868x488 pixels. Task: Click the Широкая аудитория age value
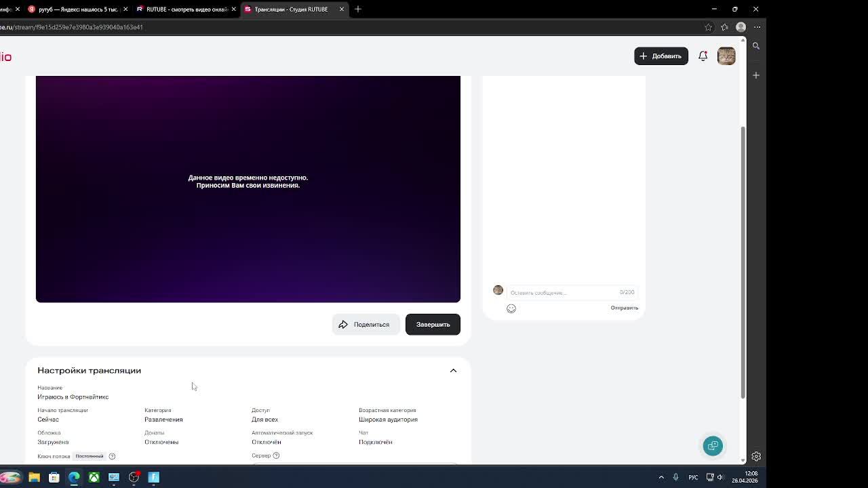tap(388, 420)
